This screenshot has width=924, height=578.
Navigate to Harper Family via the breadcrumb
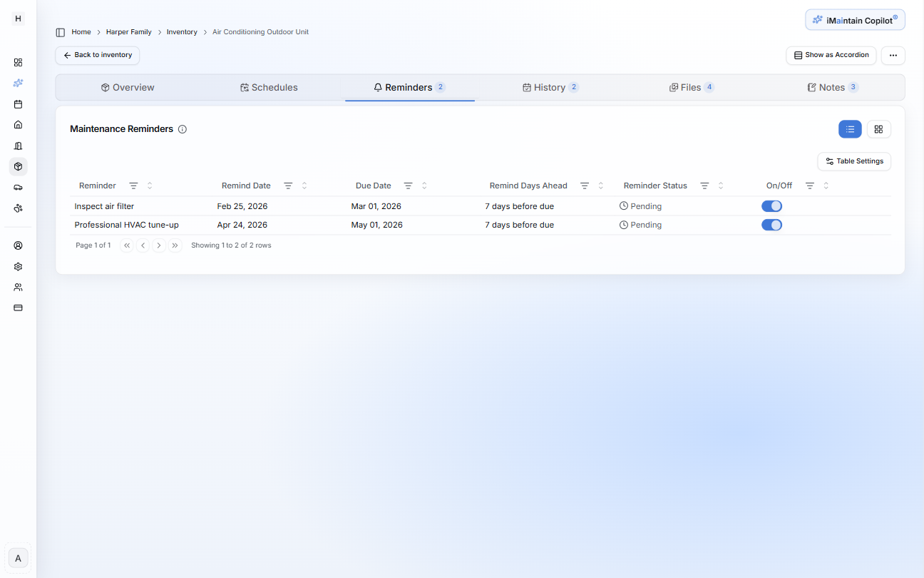point(128,31)
